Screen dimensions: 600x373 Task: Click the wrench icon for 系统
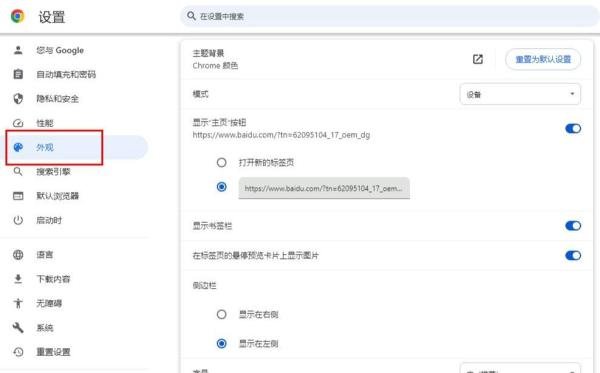point(18,327)
